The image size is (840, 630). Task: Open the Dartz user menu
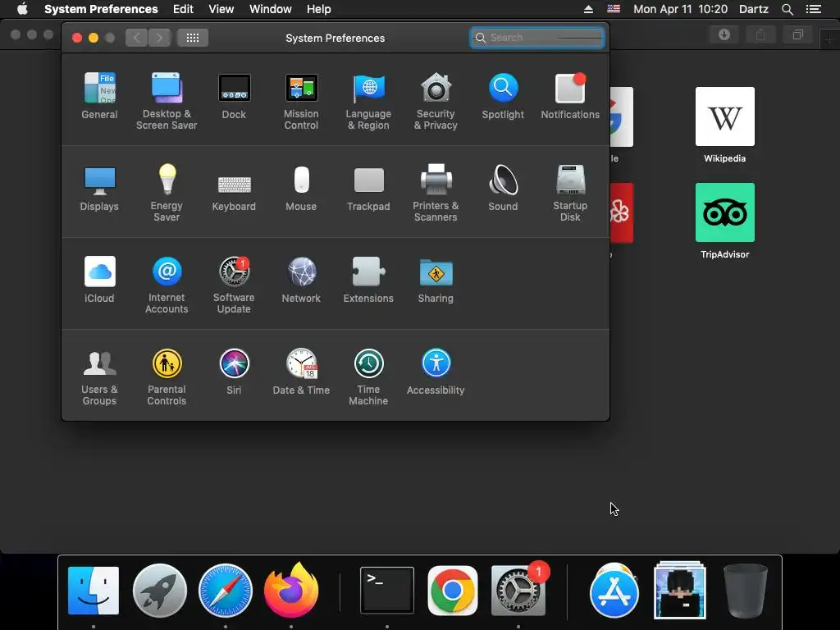coord(754,9)
